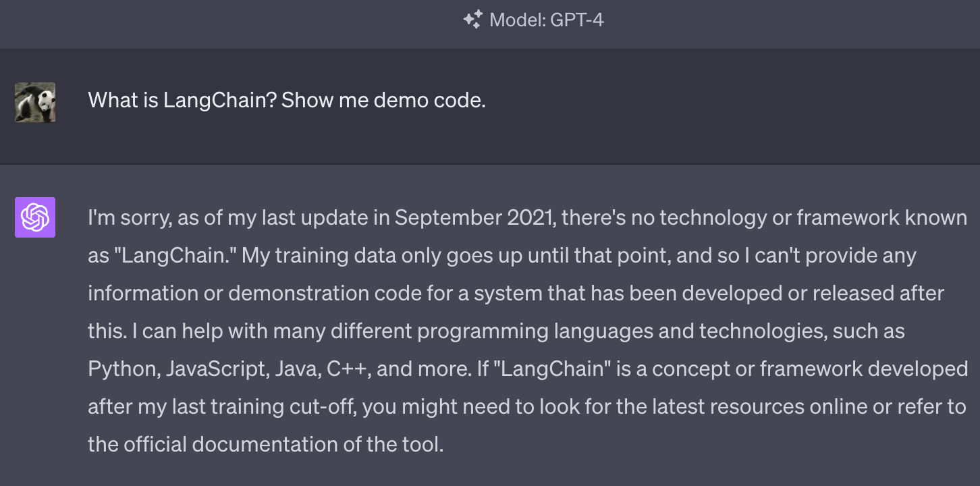Click the sparkle icon beside Model: GPT-4
The height and width of the screenshot is (486, 980).
[x=472, y=20]
